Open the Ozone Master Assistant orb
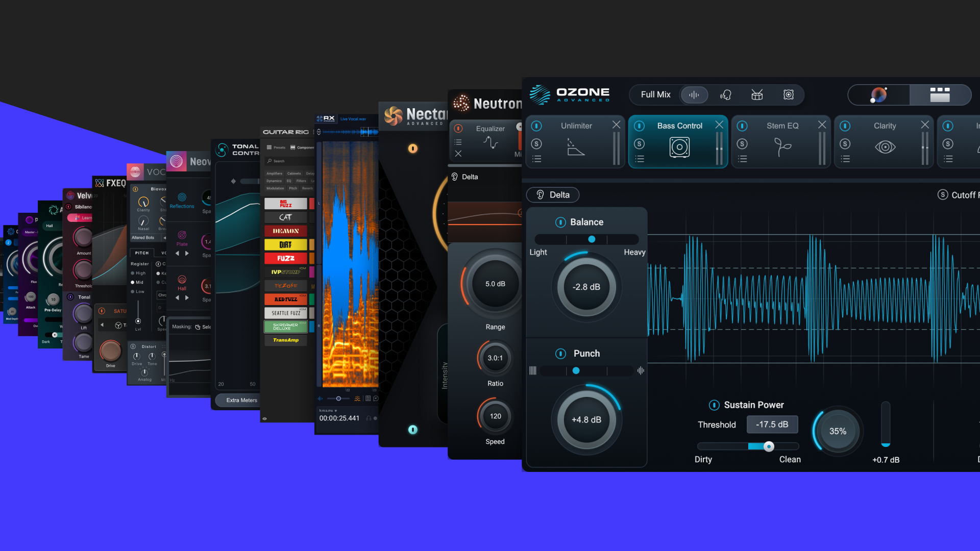 (x=878, y=95)
